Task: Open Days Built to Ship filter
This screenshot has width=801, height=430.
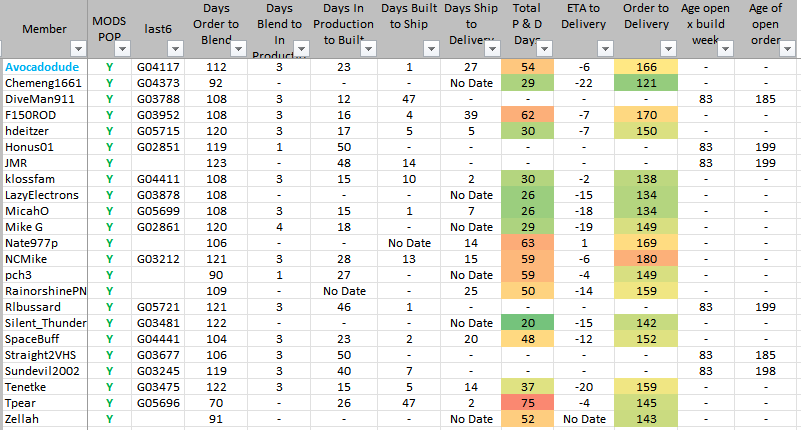Action: 432,48
